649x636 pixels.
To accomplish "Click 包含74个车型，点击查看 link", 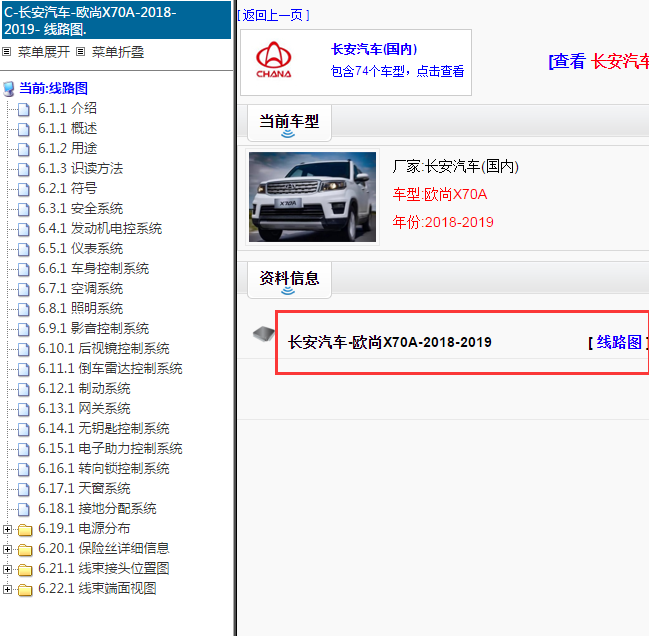I will (397, 71).
